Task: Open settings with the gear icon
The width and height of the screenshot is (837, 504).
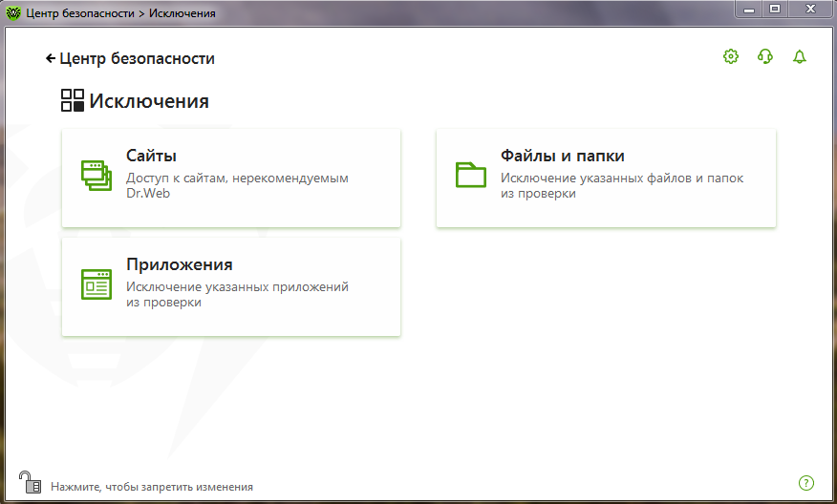Action: tap(731, 57)
